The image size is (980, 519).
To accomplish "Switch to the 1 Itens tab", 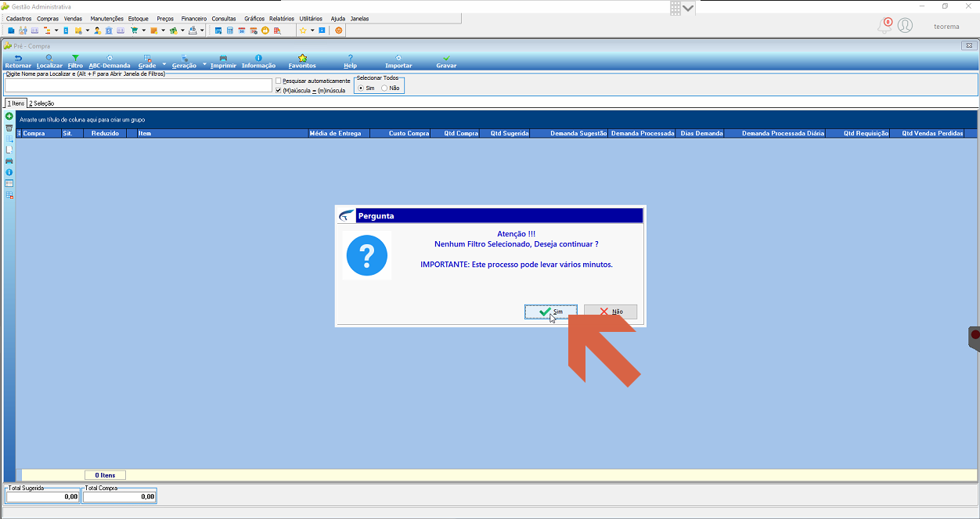I will [16, 103].
